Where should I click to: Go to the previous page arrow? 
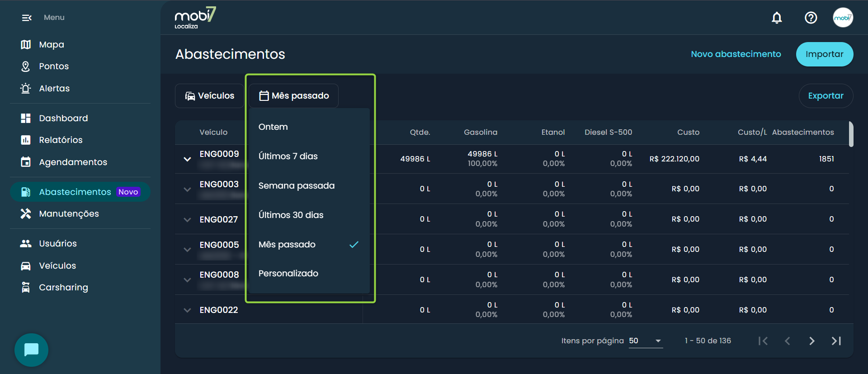pyautogui.click(x=788, y=341)
